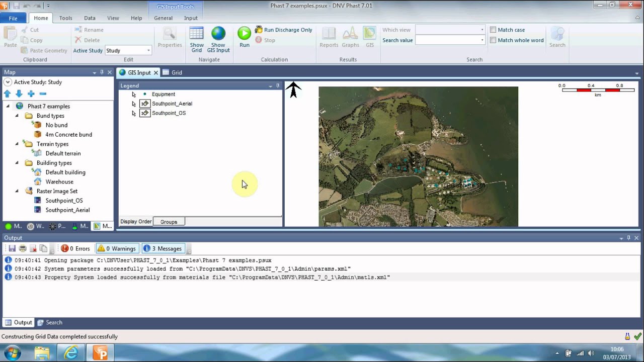This screenshot has height=362, width=644.
Task: Toggle the 0 Errors filter in Output
Action: (x=75, y=248)
